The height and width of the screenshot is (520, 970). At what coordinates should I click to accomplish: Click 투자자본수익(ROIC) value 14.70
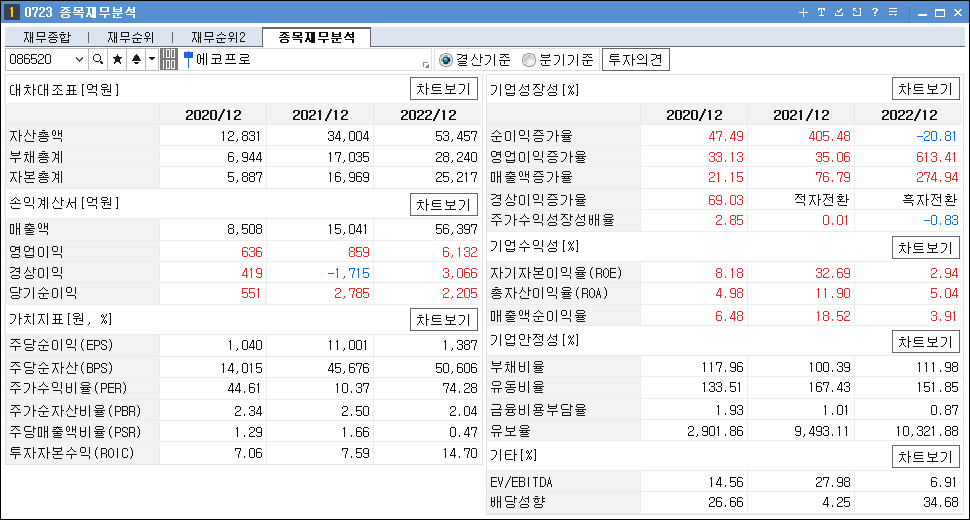[460, 453]
